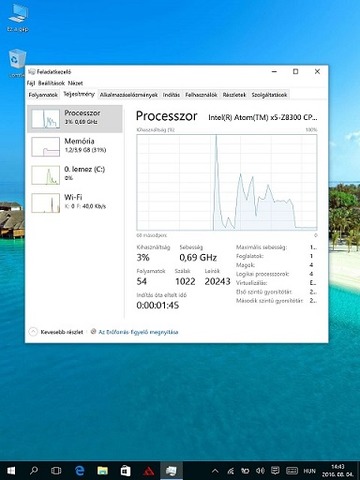Select Wi-Fi in the performance sidebar
This screenshot has width=360, height=480.
pos(75,203)
